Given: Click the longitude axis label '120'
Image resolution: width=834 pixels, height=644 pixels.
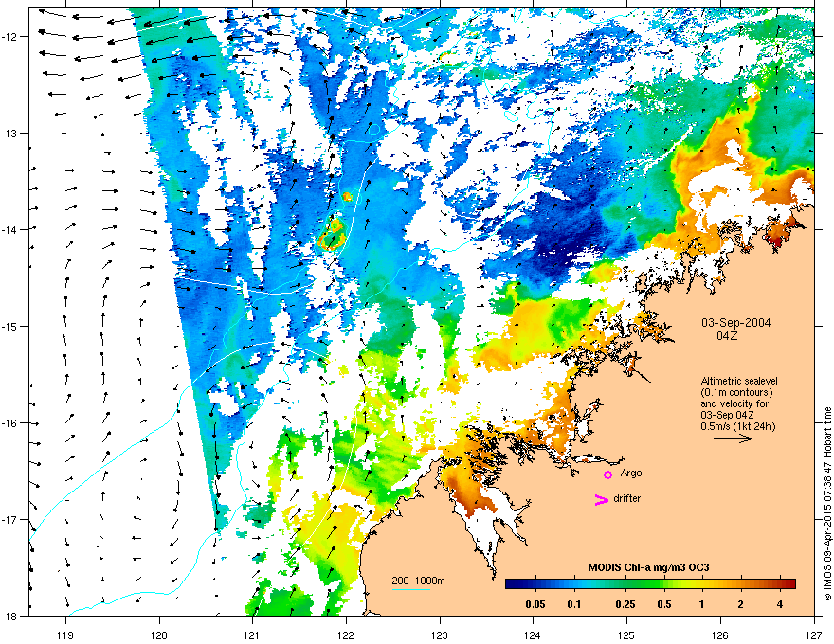Looking at the screenshot, I should [x=159, y=635].
